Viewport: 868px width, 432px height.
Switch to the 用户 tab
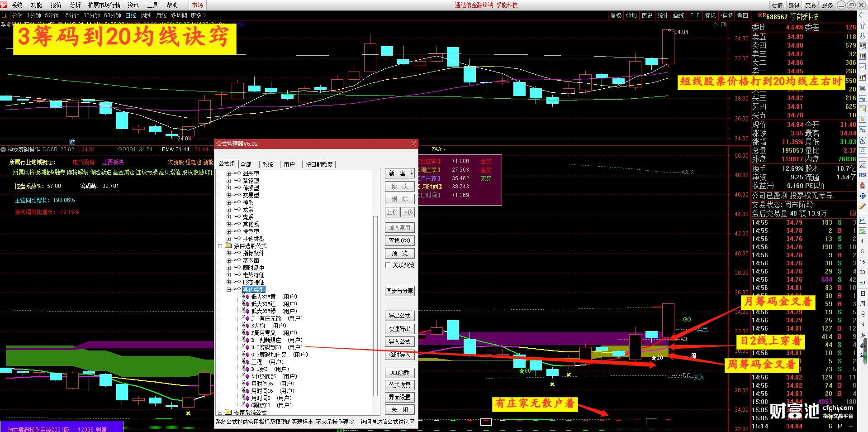click(x=289, y=164)
